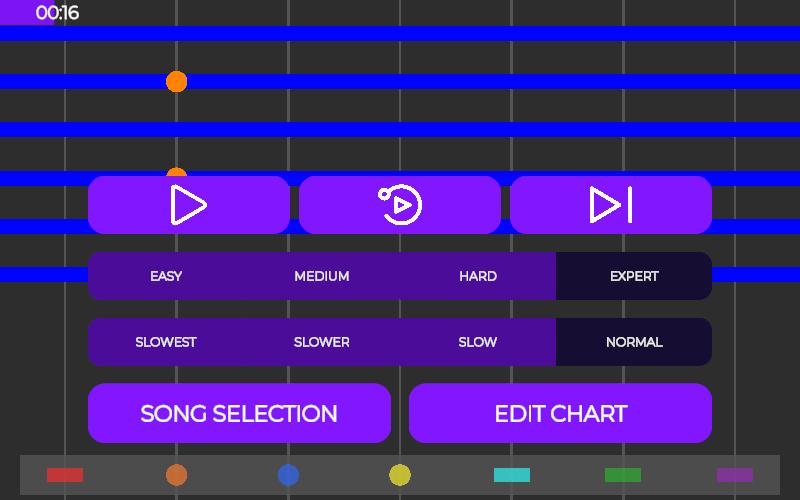800x500 pixels.
Task: Tap the green rectangle drum pad
Action: click(623, 475)
